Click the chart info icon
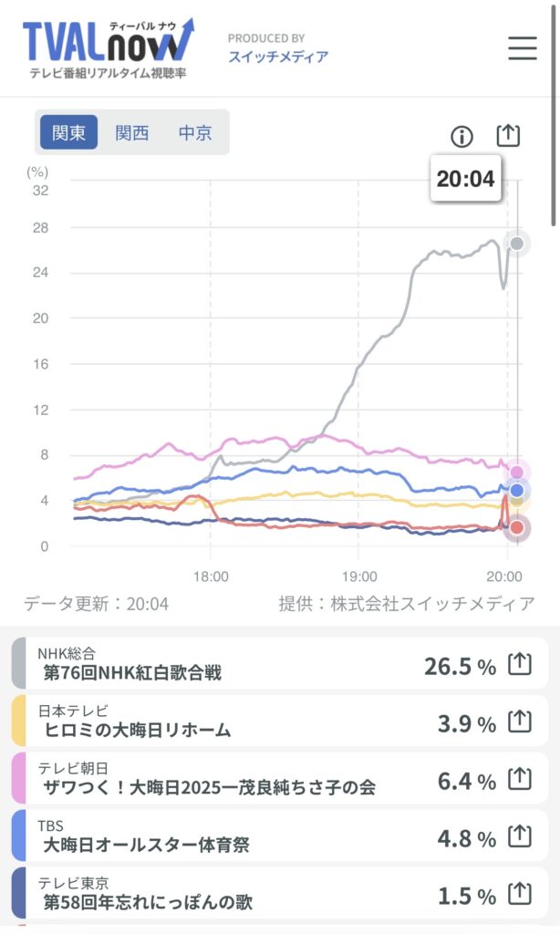The width and height of the screenshot is (560, 934). coord(461,137)
